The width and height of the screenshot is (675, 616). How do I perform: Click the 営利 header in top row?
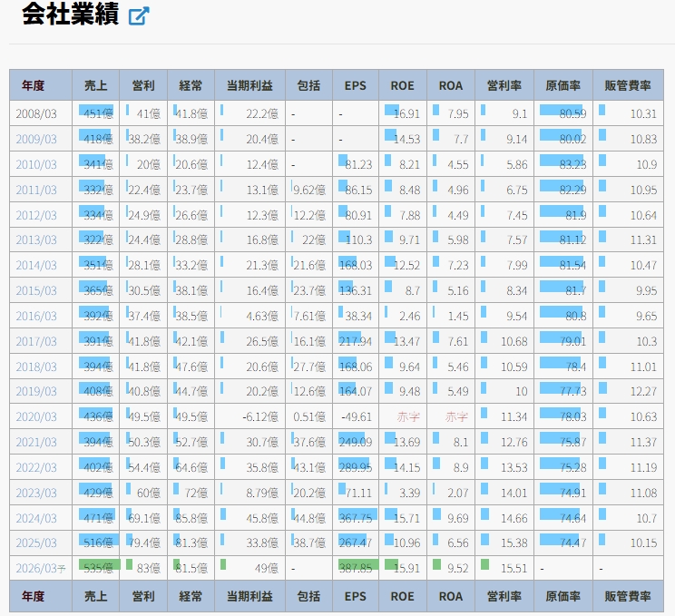[143, 85]
